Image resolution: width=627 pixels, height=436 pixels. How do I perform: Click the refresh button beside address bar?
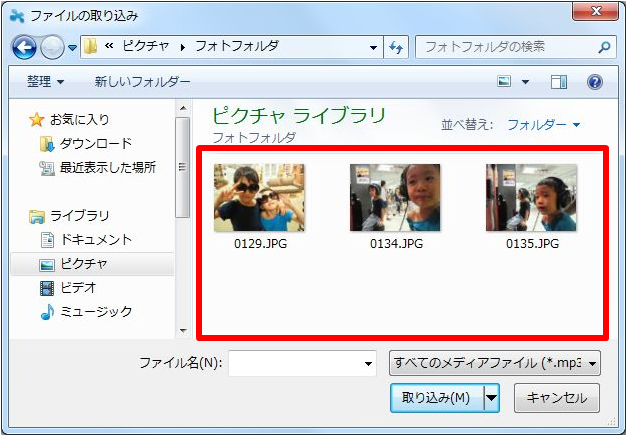coord(396,47)
